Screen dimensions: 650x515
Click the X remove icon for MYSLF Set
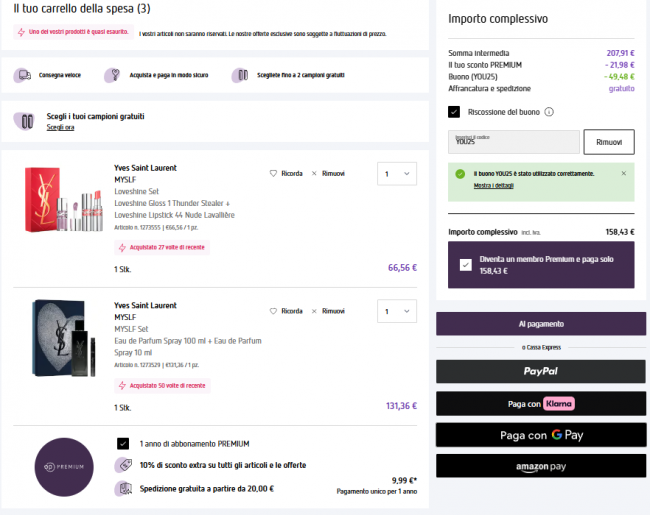[314, 311]
